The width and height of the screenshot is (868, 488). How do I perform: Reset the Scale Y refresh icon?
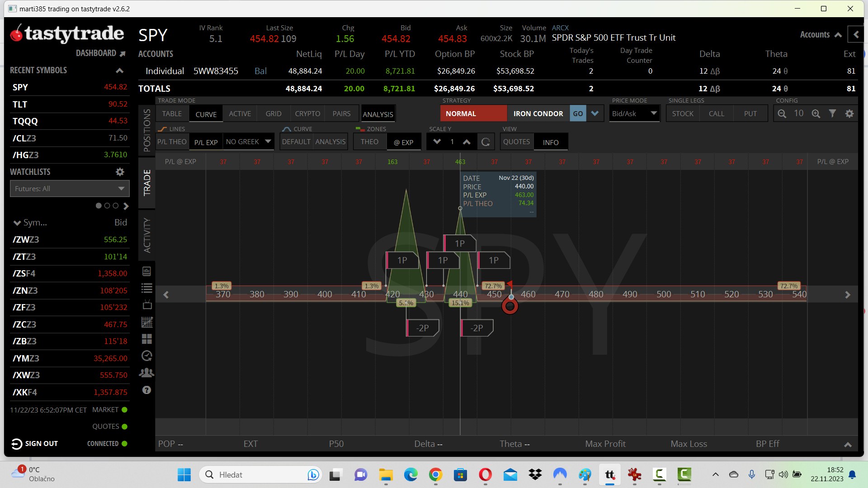pyautogui.click(x=486, y=142)
